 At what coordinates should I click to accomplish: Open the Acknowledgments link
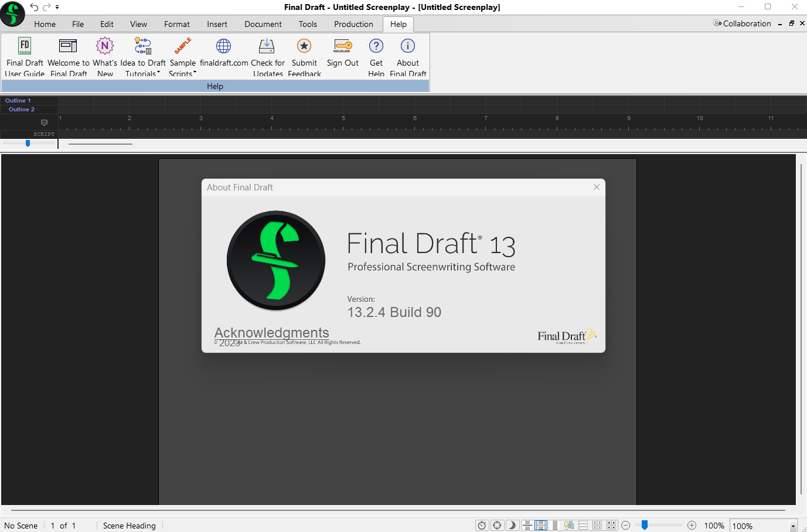click(271, 333)
